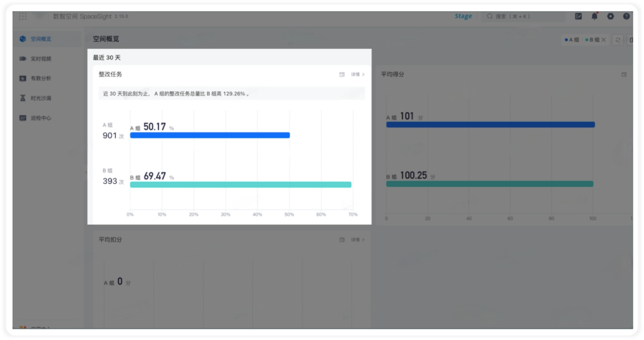Image resolution: width=644 pixels, height=340 pixels.
Task: Open the app grid launcher icon
Action: (x=23, y=16)
